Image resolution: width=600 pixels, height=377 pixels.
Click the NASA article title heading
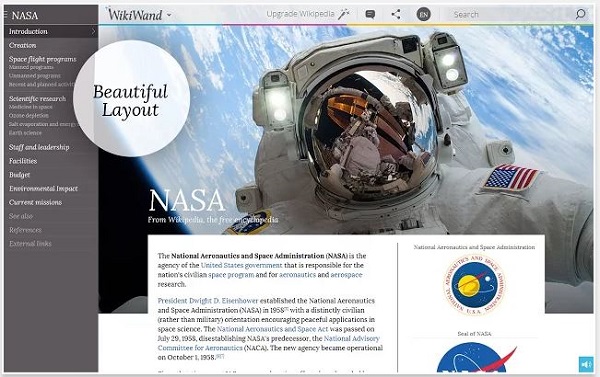(186, 201)
